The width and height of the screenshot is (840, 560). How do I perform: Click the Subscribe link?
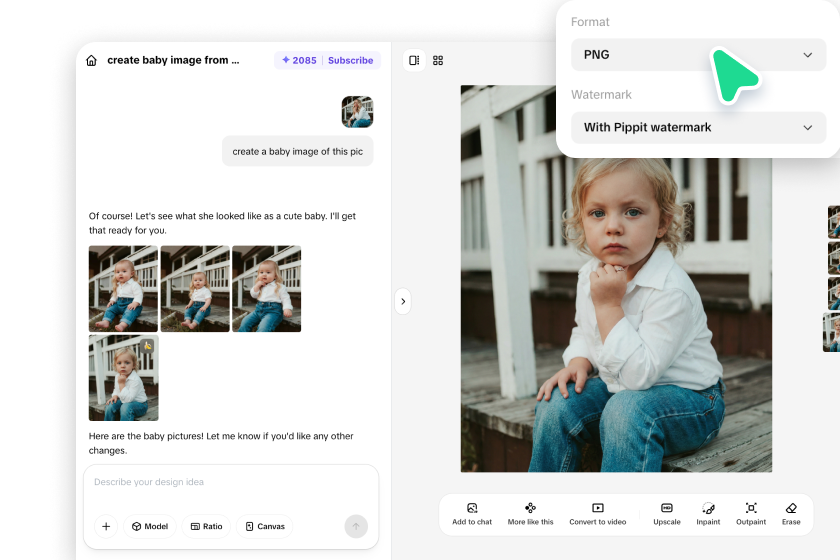pyautogui.click(x=350, y=61)
